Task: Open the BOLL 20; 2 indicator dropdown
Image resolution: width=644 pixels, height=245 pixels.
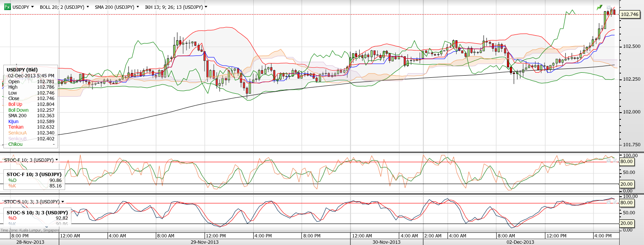Action: point(64,7)
